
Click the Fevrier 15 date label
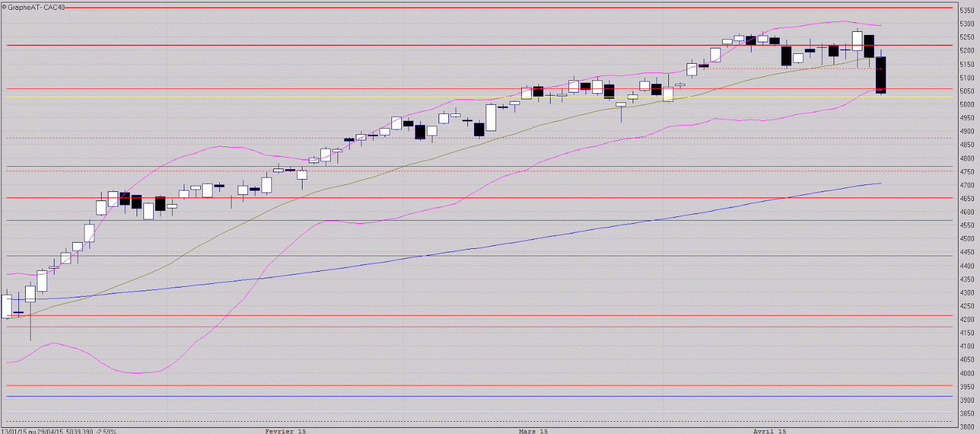285,431
